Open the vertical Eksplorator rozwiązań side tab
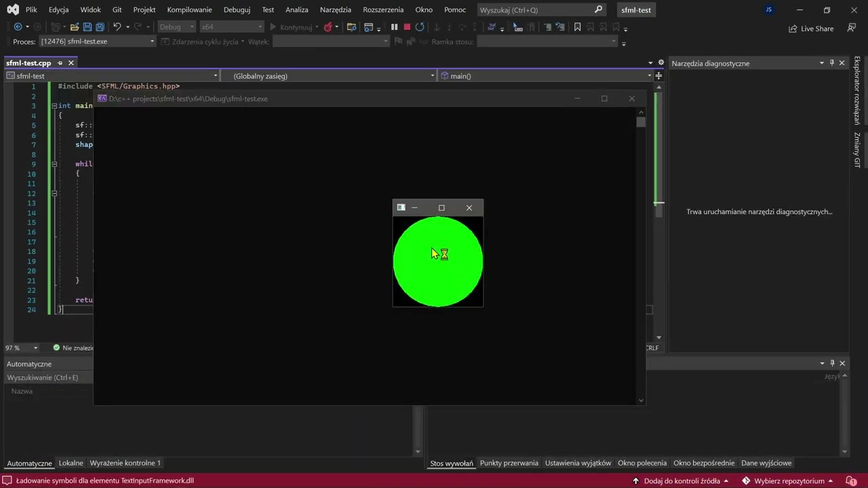868x488 pixels. [x=856, y=90]
